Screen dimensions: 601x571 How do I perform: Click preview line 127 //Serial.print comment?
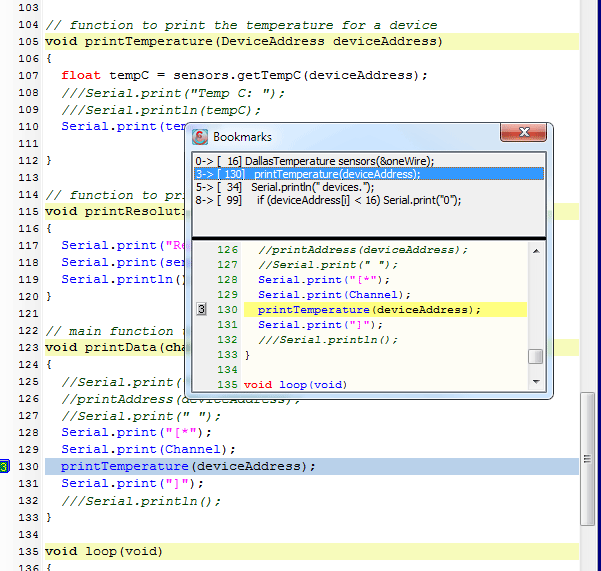pyautogui.click(x=328, y=265)
